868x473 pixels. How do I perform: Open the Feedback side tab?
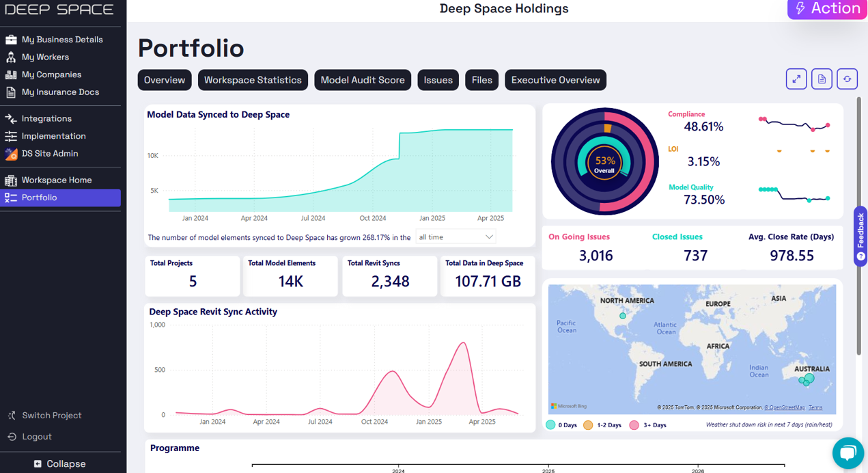tap(860, 236)
